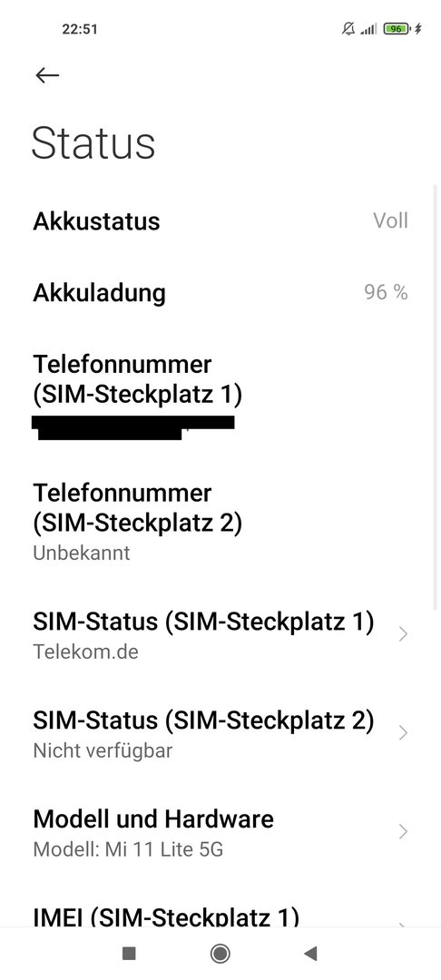Tap the square recent apps navigation icon
The image size is (441, 980).
coord(129,953)
